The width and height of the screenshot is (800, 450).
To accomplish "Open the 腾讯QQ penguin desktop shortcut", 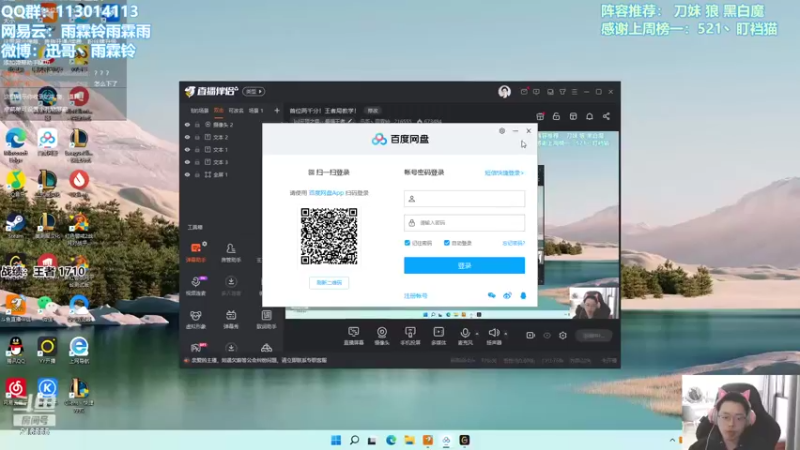I will [16, 350].
